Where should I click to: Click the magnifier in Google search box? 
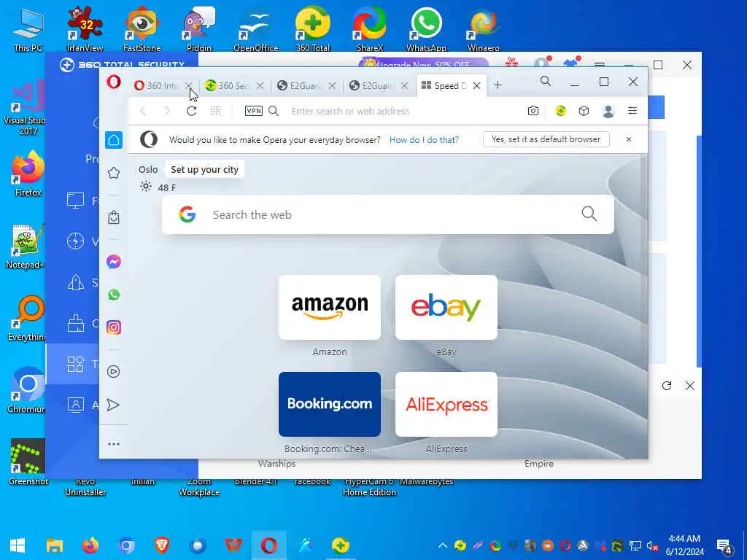pyautogui.click(x=589, y=214)
